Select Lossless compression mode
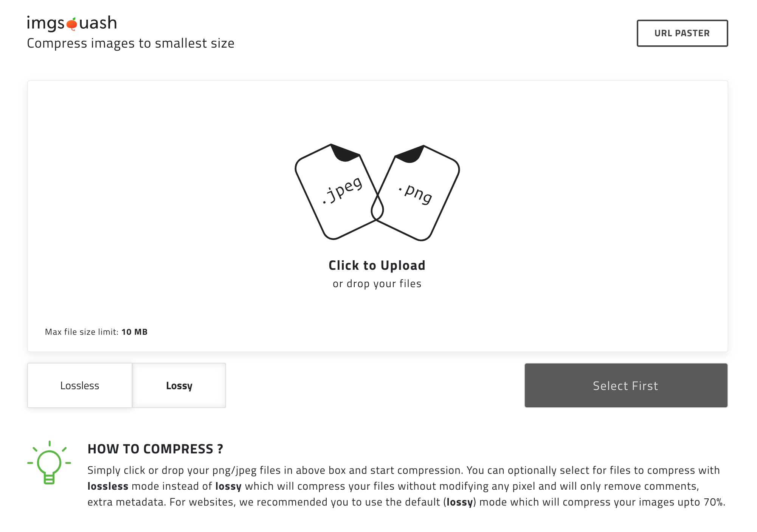 [80, 385]
